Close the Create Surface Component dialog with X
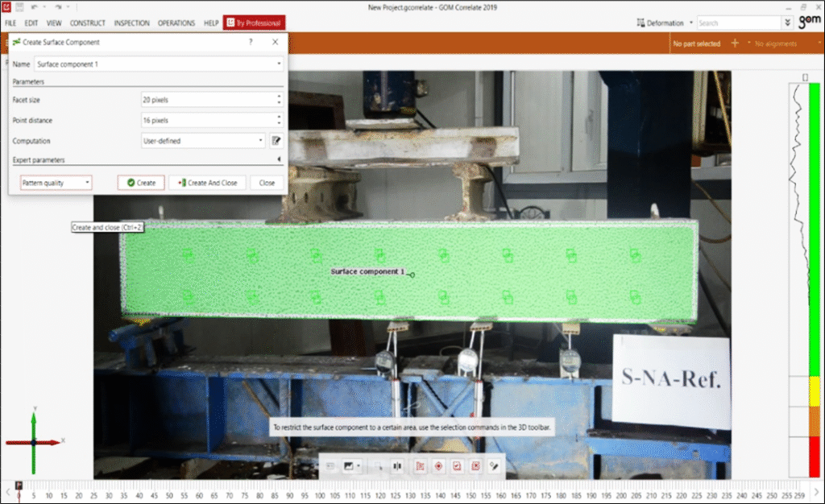The width and height of the screenshot is (825, 504). [x=276, y=42]
